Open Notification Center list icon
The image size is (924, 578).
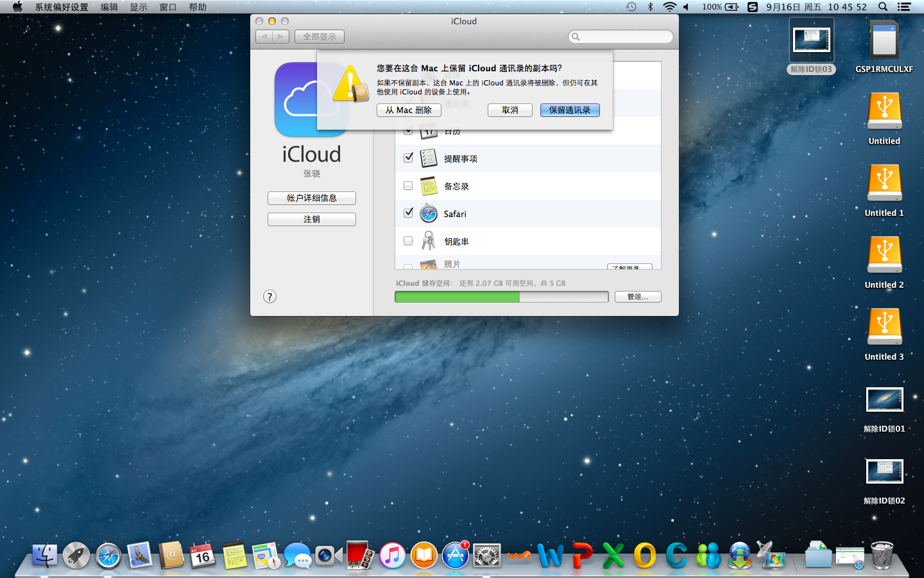(x=904, y=7)
